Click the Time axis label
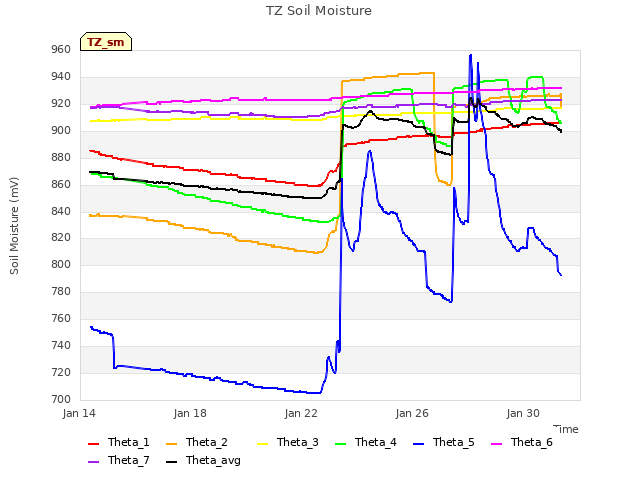This screenshot has width=640, height=480. tap(566, 429)
